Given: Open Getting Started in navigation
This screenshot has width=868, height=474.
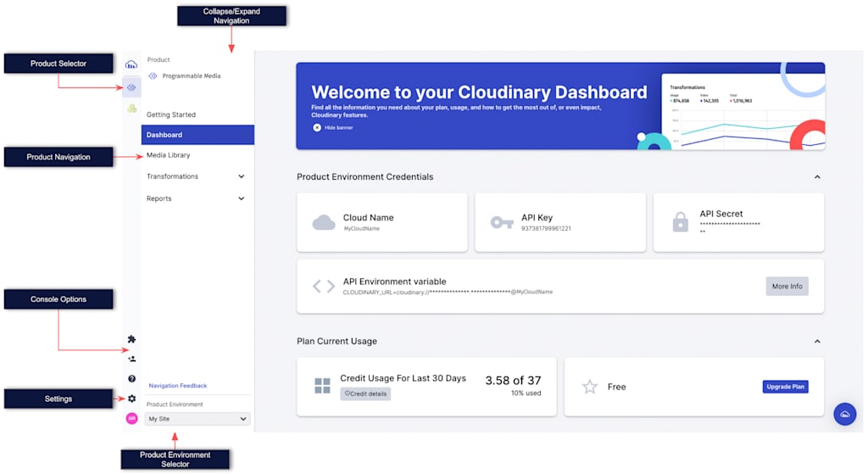Looking at the screenshot, I should pos(171,114).
